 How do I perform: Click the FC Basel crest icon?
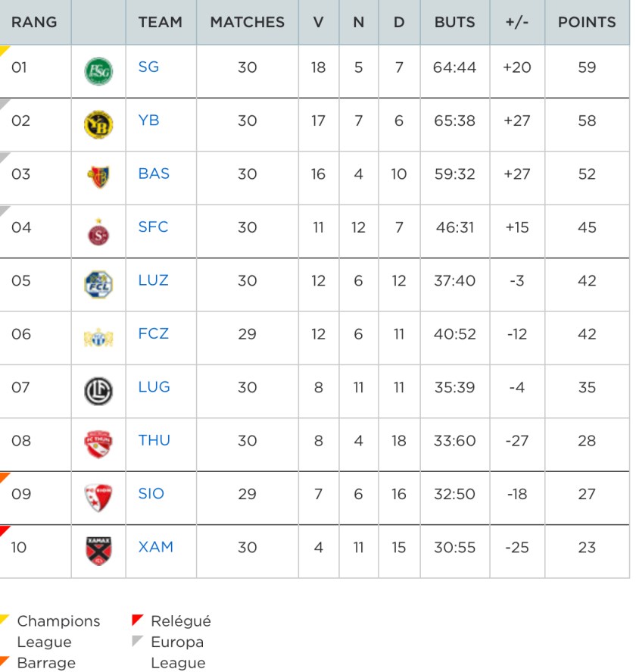point(98,177)
